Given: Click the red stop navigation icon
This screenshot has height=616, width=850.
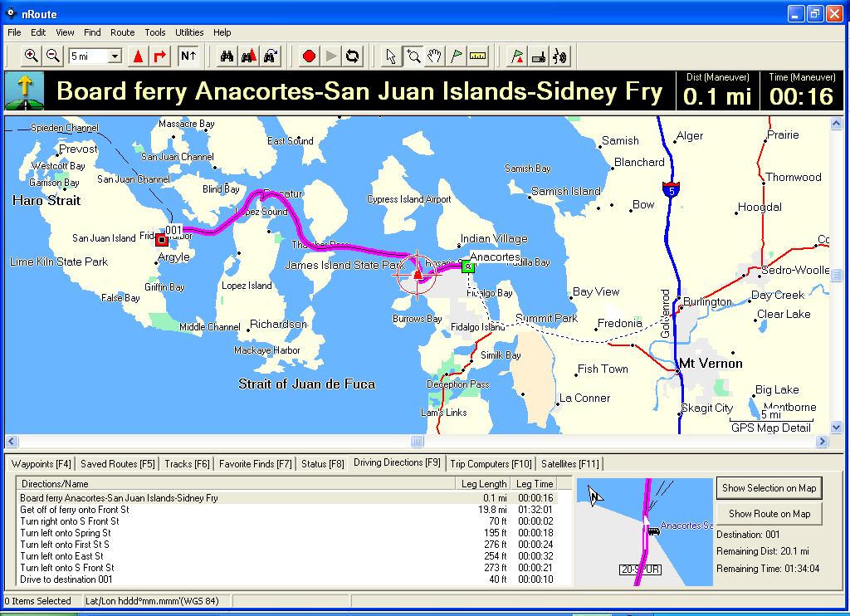Looking at the screenshot, I should click(x=309, y=56).
